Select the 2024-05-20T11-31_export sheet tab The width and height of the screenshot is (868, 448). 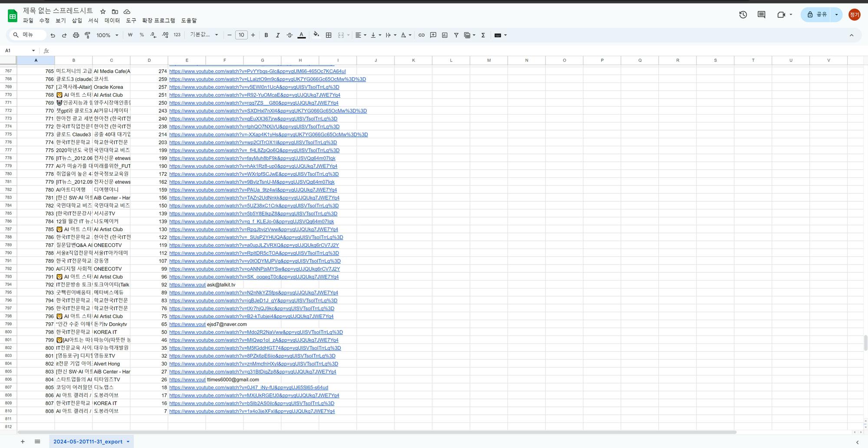click(91, 441)
